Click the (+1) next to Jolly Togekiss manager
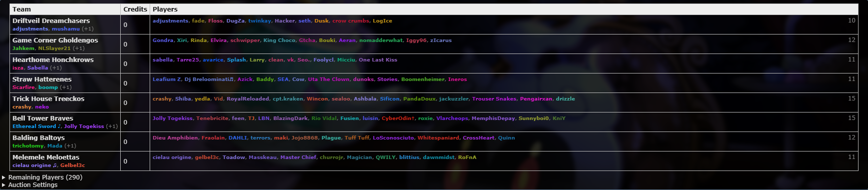868x190 pixels. click(112, 126)
